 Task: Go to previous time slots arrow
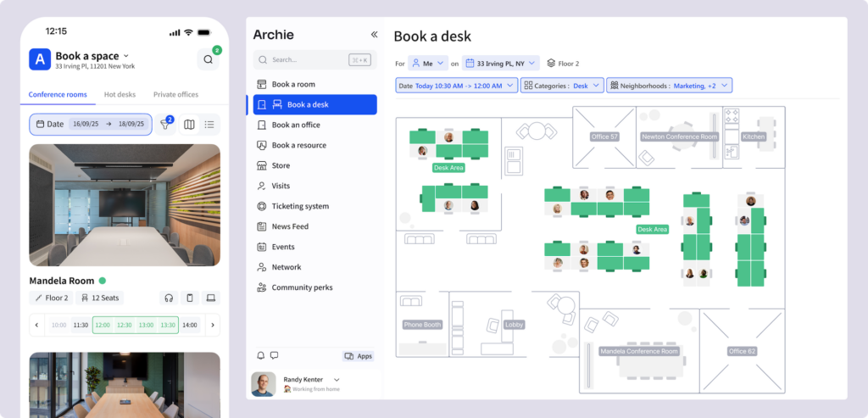(36, 325)
